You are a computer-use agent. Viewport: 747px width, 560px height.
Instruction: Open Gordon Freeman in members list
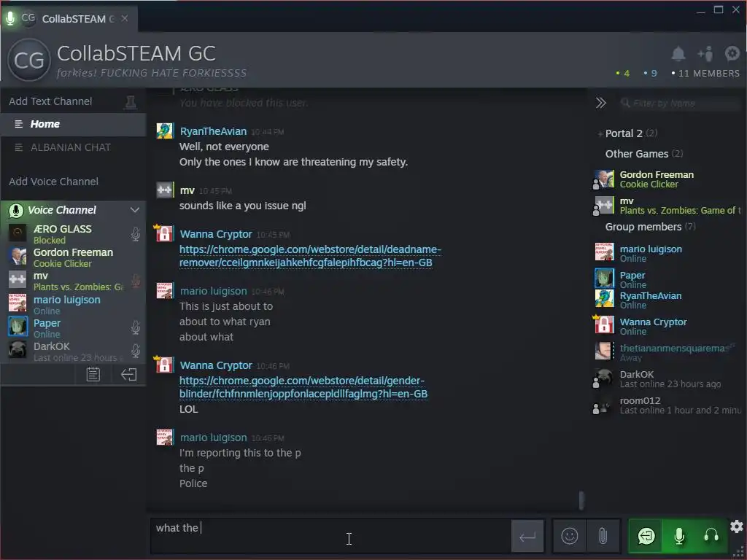pyautogui.click(x=667, y=179)
